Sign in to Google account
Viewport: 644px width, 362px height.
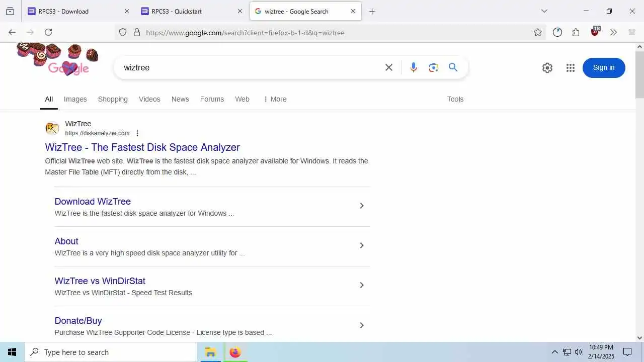pos(604,68)
